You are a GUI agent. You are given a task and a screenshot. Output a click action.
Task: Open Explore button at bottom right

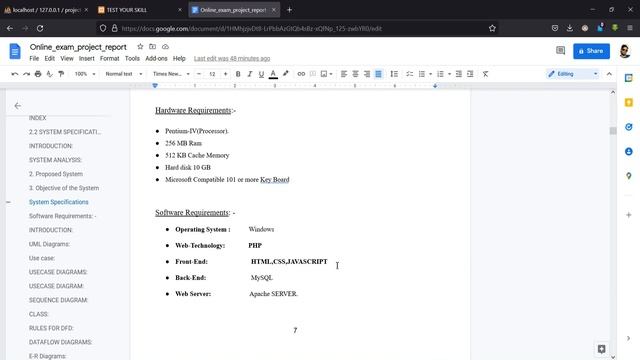click(601, 349)
